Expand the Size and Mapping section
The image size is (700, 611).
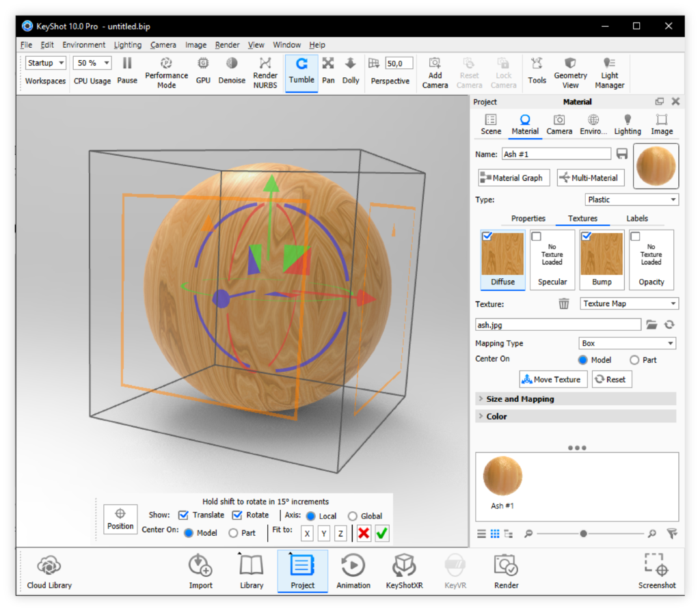coord(520,399)
